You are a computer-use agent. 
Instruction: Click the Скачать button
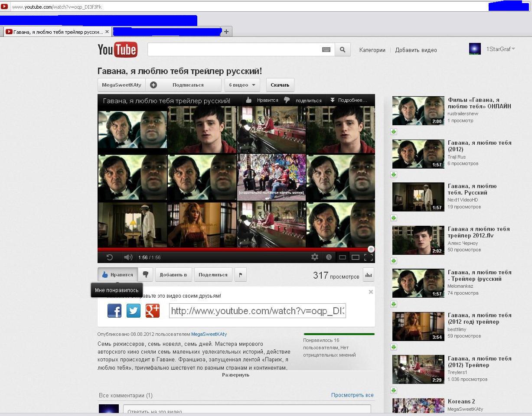pyautogui.click(x=280, y=85)
